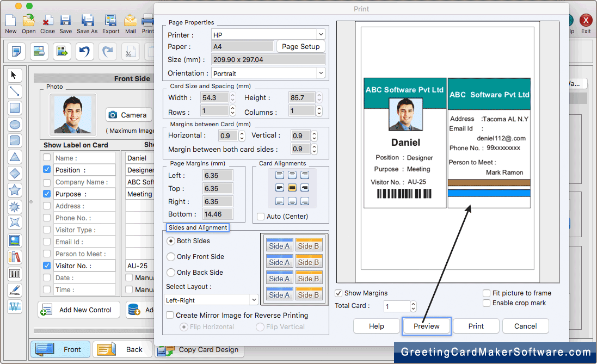Click the Cancel button
This screenshot has height=364, width=597.
click(525, 326)
